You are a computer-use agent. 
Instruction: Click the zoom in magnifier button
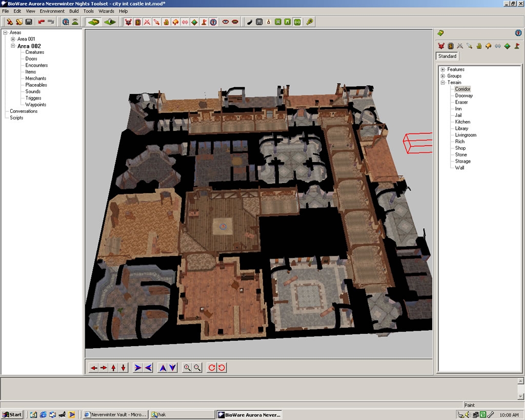187,368
